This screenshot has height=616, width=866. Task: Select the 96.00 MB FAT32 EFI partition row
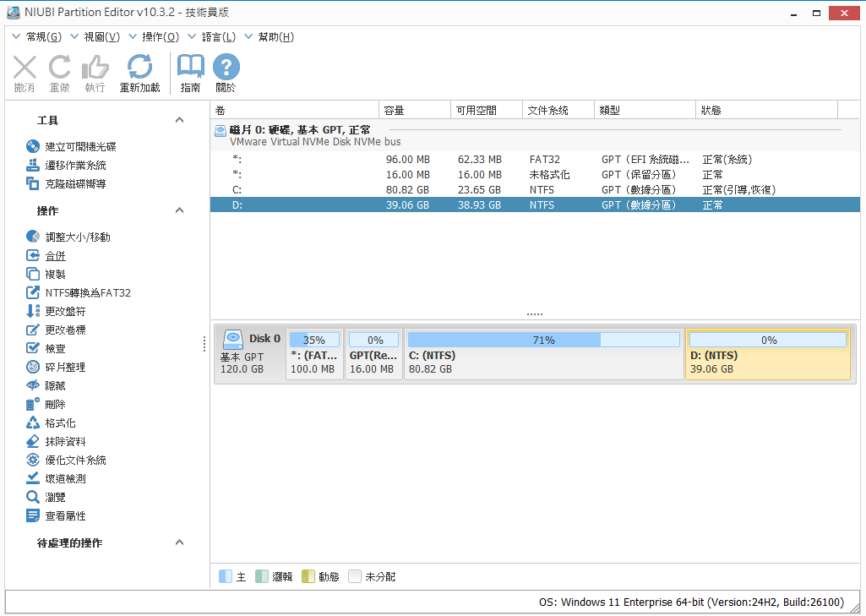(535, 159)
